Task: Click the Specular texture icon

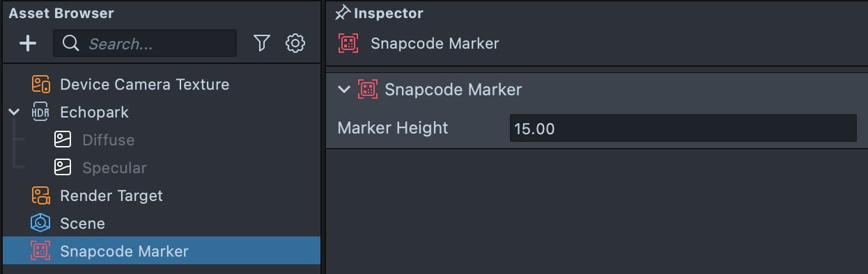Action: pyautogui.click(x=63, y=168)
